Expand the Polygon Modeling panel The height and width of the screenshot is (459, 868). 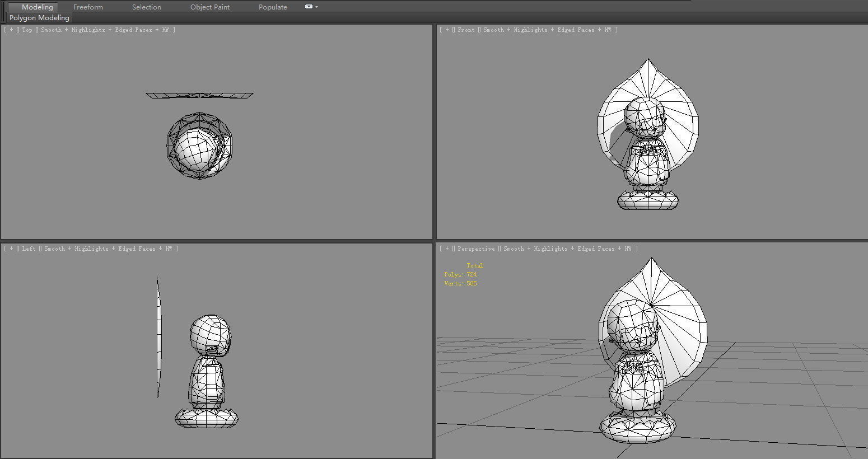(39, 17)
